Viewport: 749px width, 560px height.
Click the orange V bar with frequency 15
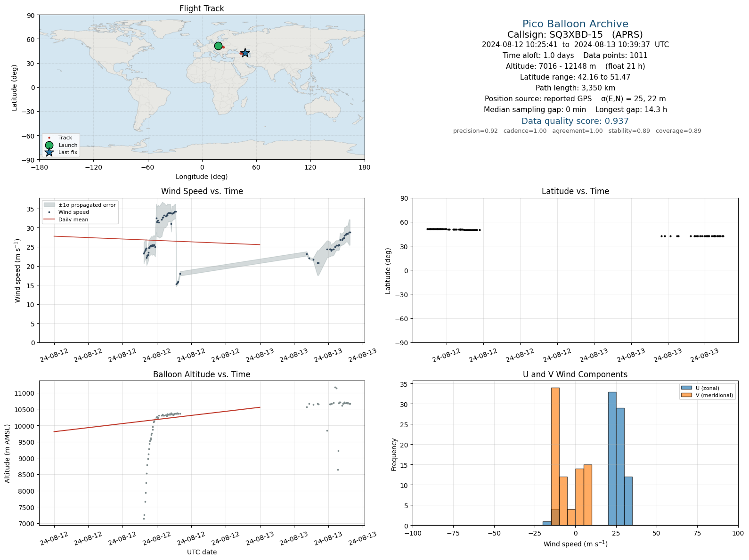tap(588, 495)
